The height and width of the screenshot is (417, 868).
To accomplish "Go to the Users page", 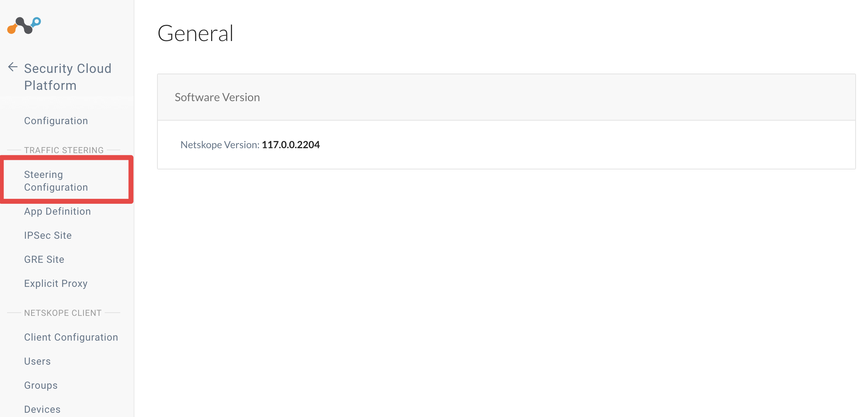I will pos(37,361).
